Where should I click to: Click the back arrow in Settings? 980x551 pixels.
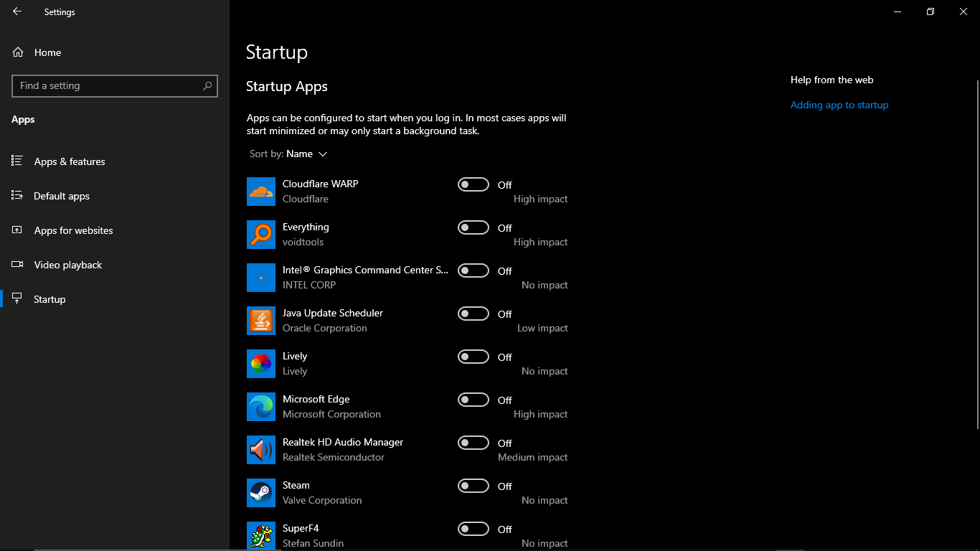pos(17,11)
